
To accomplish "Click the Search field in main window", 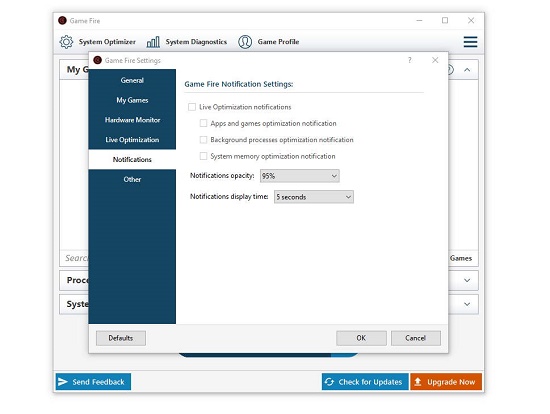I will 75,258.
